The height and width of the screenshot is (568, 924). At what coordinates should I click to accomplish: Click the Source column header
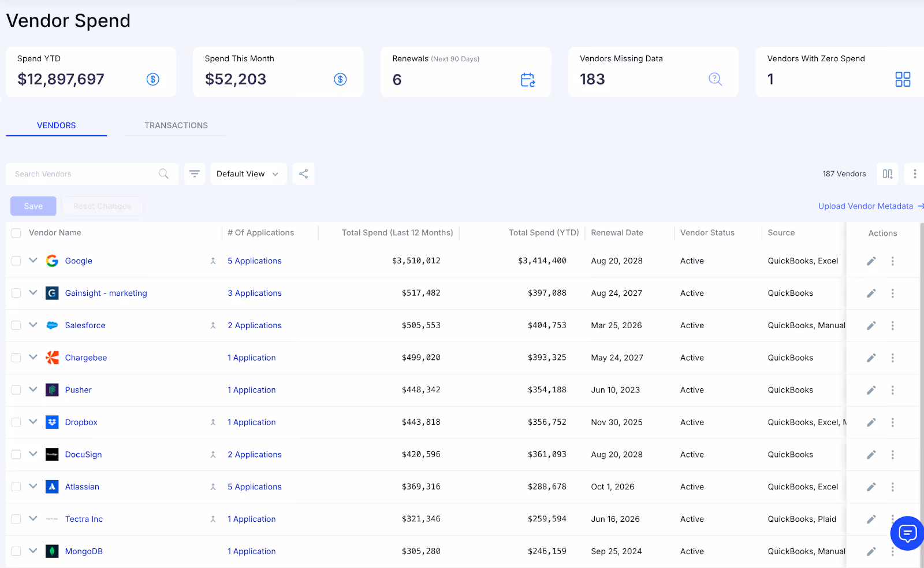pos(781,233)
